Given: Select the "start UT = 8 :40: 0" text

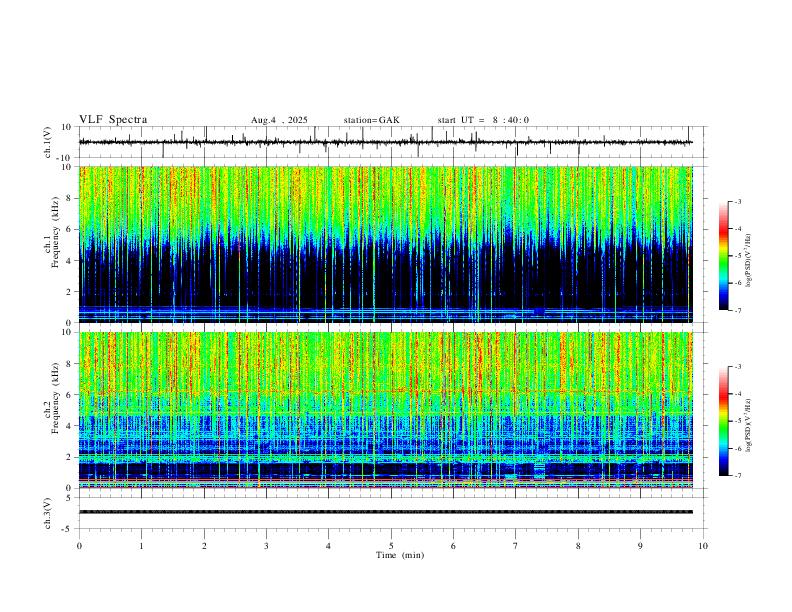Looking at the screenshot, I should [x=483, y=120].
